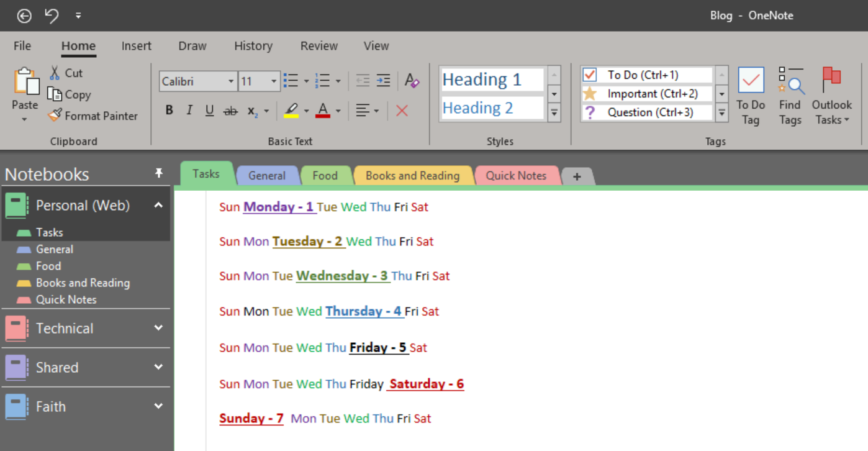
Task: Select the Format Painter tool
Action: click(x=93, y=116)
